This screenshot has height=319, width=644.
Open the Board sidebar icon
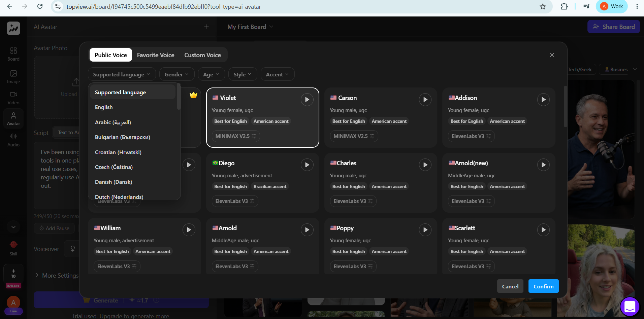13,54
